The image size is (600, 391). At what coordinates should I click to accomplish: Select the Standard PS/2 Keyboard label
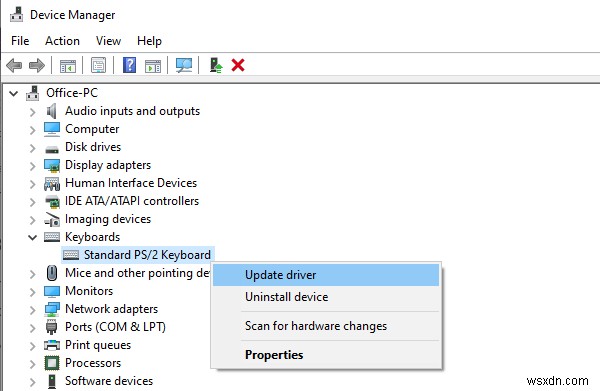147,255
